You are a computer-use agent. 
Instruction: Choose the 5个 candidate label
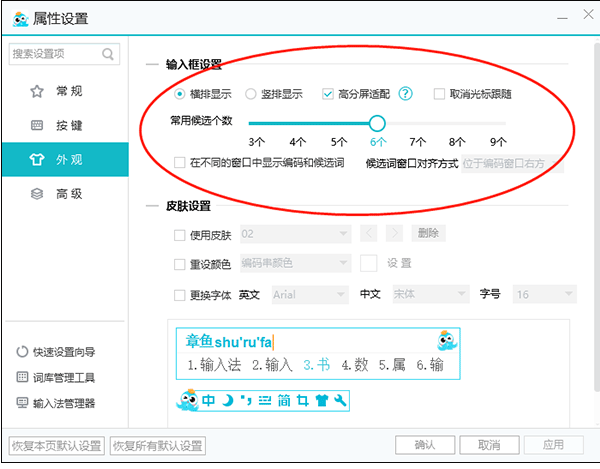(x=339, y=142)
